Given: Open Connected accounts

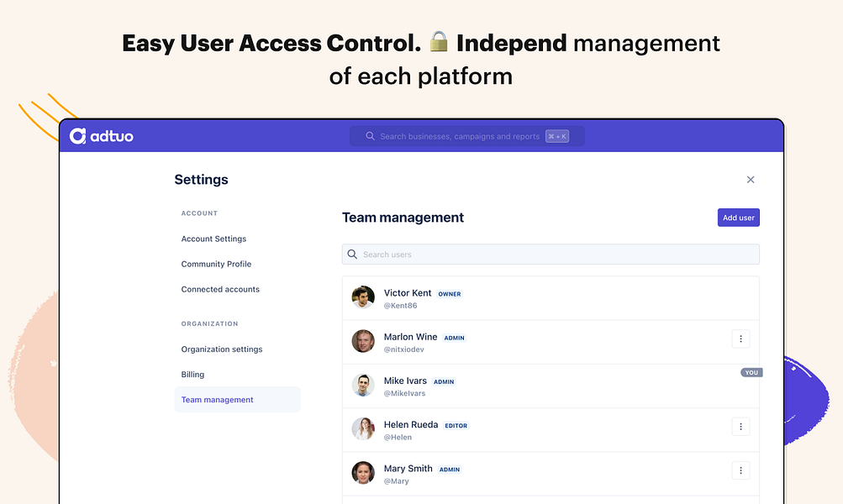Looking at the screenshot, I should pos(220,289).
